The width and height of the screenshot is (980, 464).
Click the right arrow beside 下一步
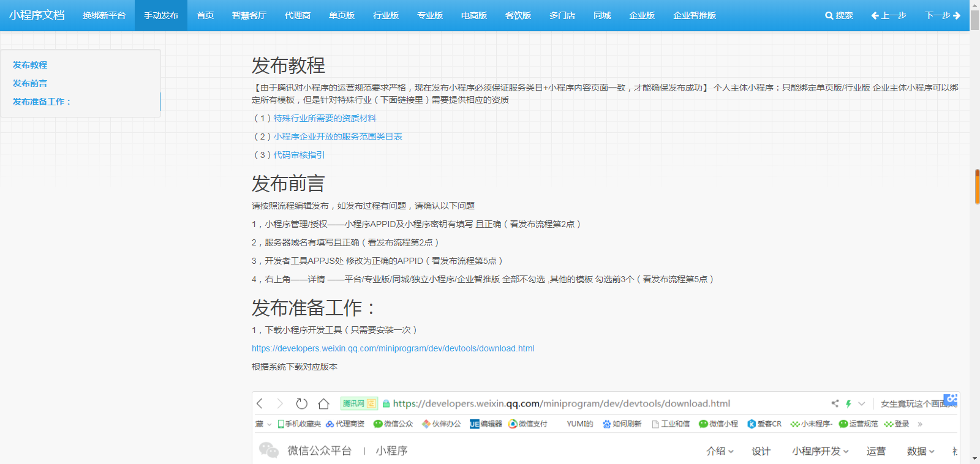tap(957, 15)
